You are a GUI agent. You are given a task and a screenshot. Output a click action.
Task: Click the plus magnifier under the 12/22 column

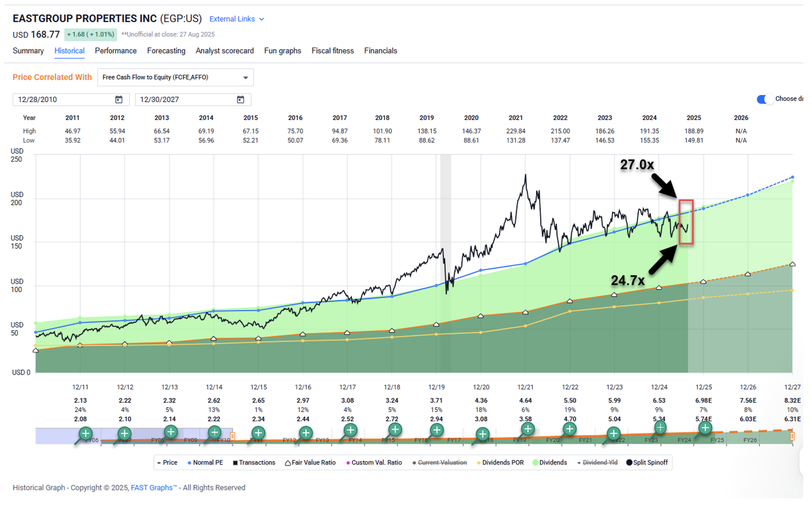tap(569, 430)
